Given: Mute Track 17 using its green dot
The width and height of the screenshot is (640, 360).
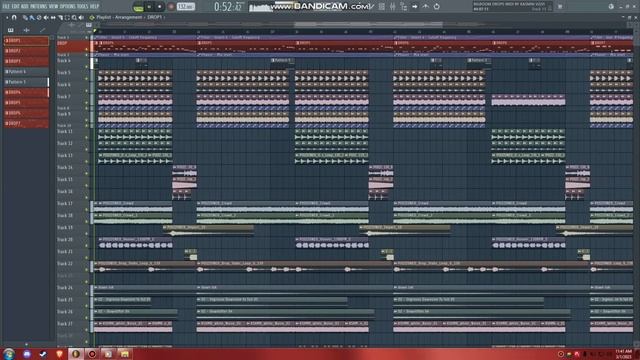Looking at the screenshot, I should click(x=87, y=209).
